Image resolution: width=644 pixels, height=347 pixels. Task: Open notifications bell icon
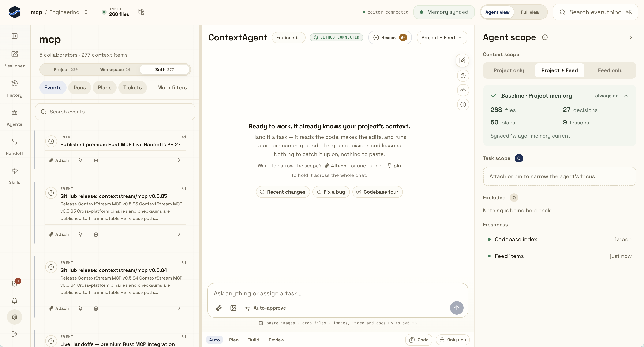click(15, 300)
